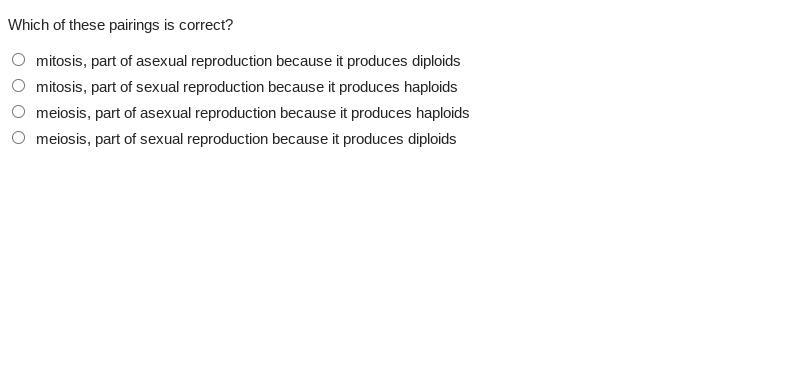791x384 pixels.
Task: Choose the radio button for meiosis sexual diploids
Action: click(19, 138)
